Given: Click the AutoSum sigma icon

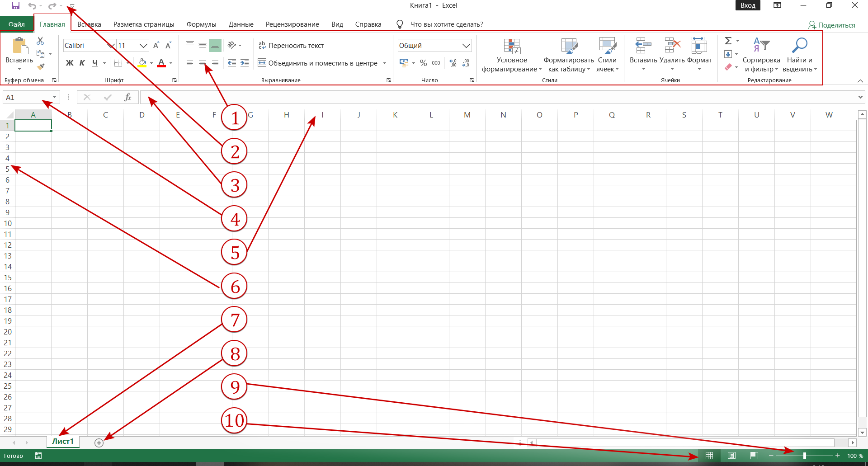Looking at the screenshot, I should (728, 41).
